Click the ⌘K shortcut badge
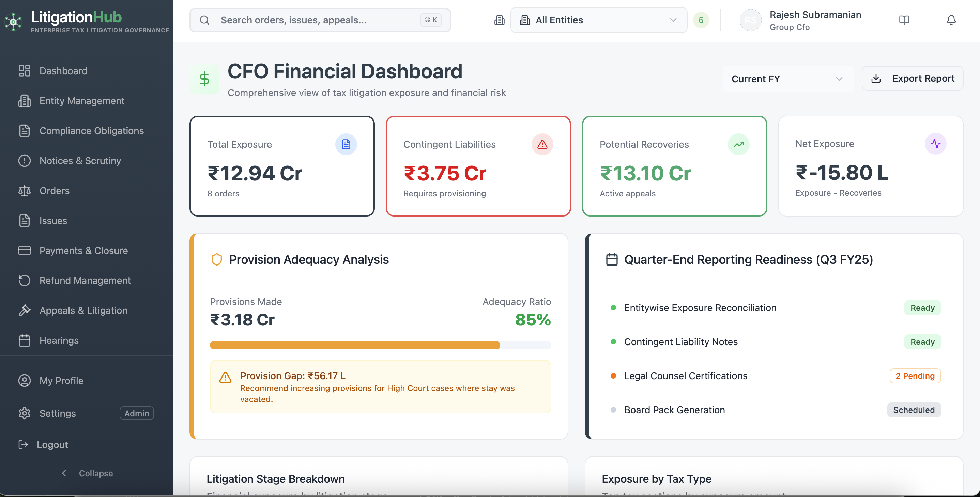 click(x=431, y=20)
